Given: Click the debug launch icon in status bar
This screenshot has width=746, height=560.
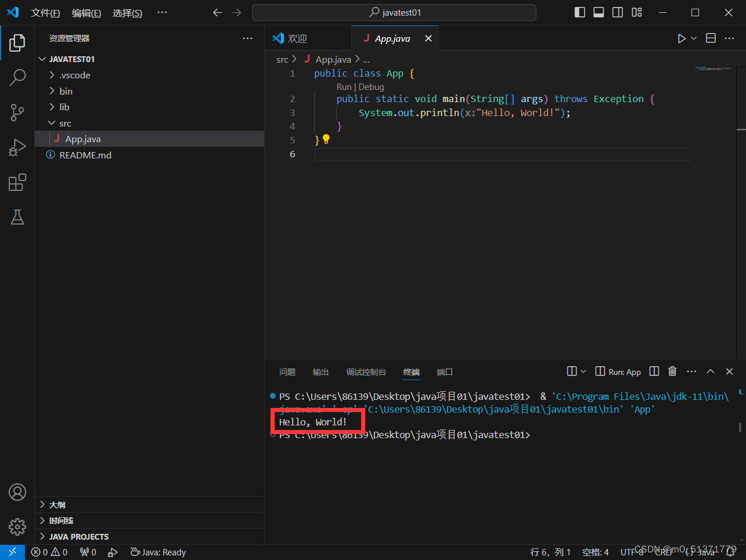Looking at the screenshot, I should click(x=113, y=552).
